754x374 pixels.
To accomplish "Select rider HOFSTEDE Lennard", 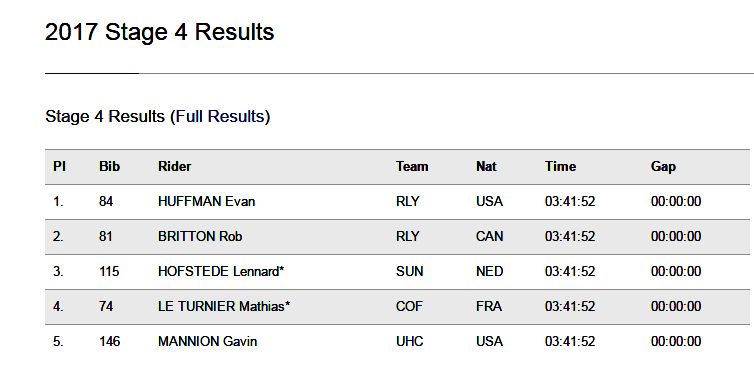I will [221, 272].
